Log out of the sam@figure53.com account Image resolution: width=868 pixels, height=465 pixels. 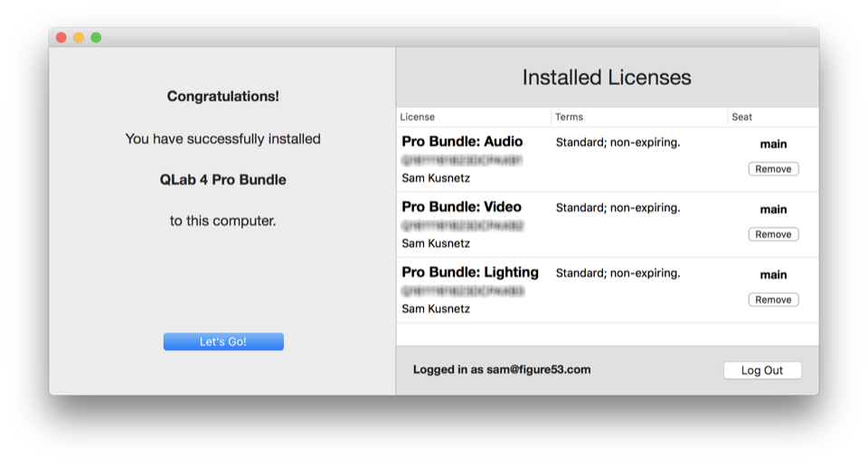pos(762,370)
